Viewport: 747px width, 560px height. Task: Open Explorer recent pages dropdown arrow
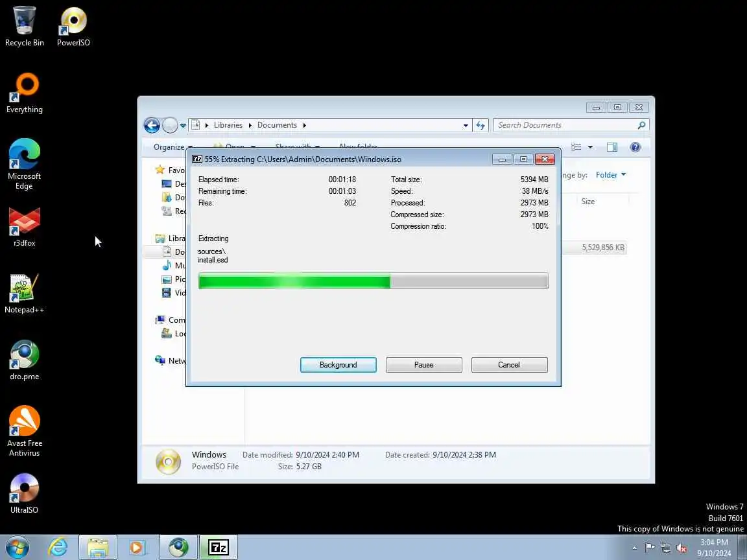(x=183, y=126)
